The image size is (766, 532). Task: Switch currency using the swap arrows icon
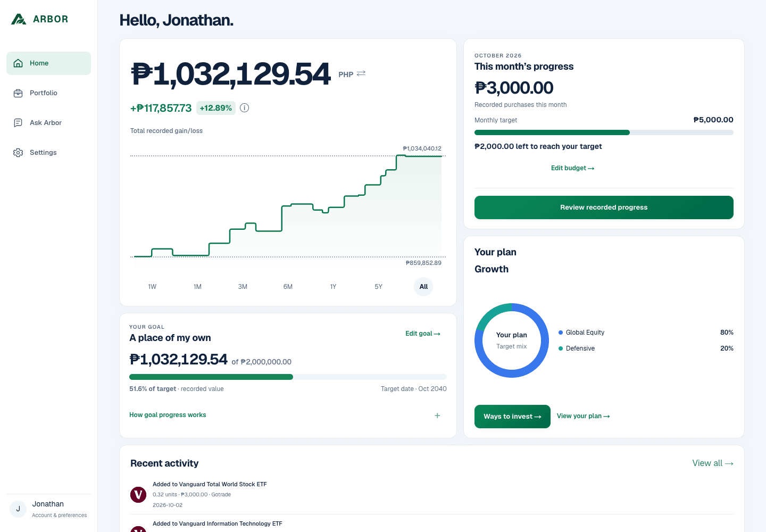click(361, 73)
